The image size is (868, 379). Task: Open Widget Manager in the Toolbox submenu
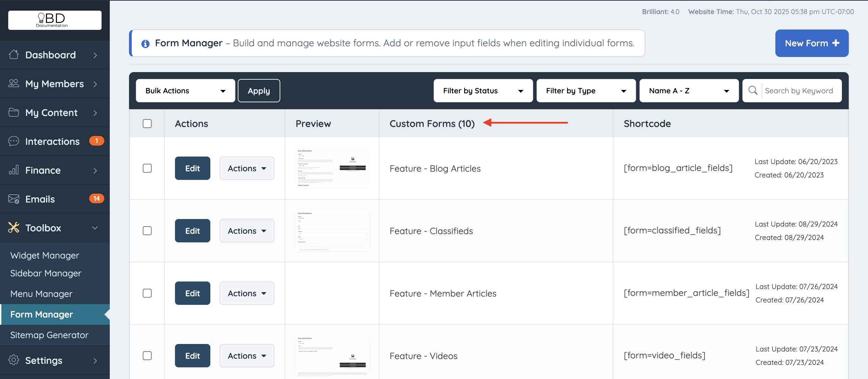tap(45, 255)
